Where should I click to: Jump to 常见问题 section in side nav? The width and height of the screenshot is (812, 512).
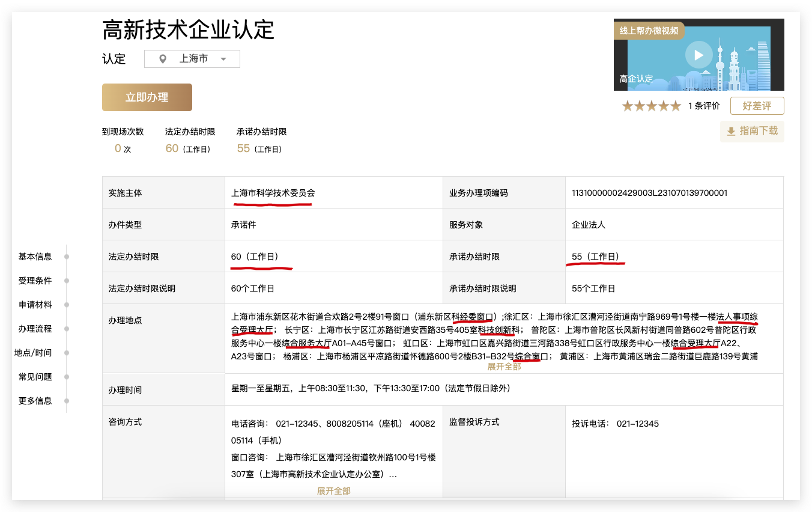click(35, 377)
